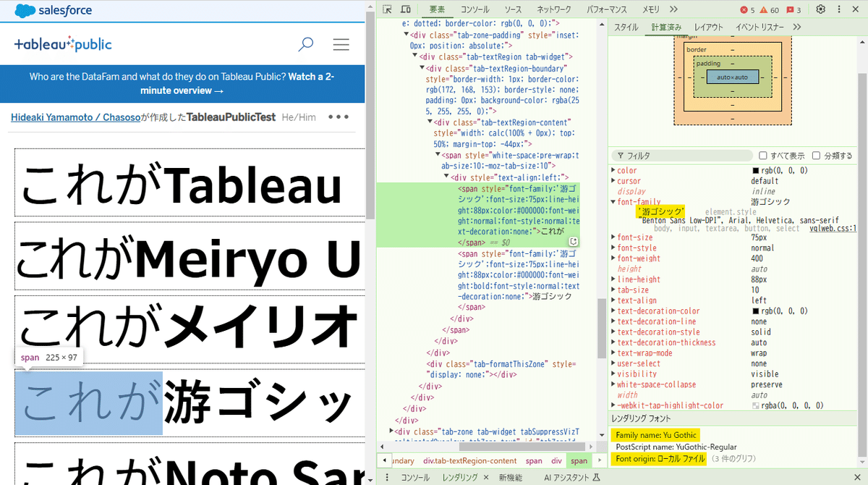Toggle the device toolbar icon in DevTools
This screenshot has height=485, width=868.
(406, 9)
